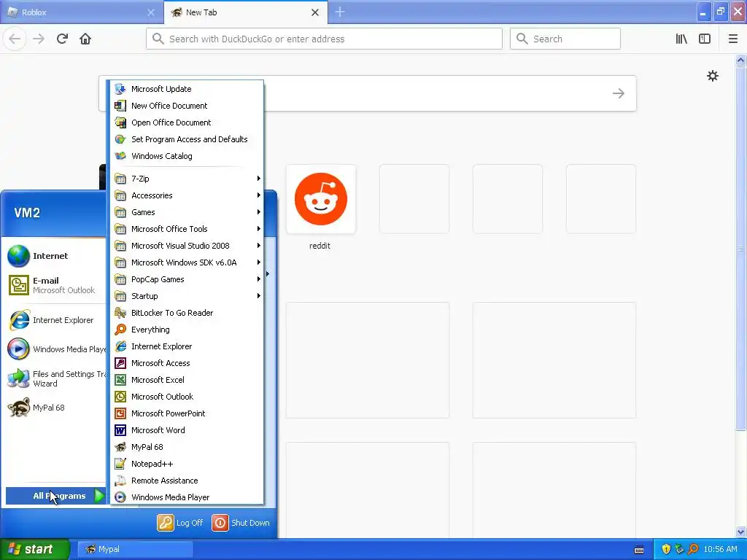The image size is (747, 560).
Task: Launch Internet Explorer from programs list
Action: (187, 346)
